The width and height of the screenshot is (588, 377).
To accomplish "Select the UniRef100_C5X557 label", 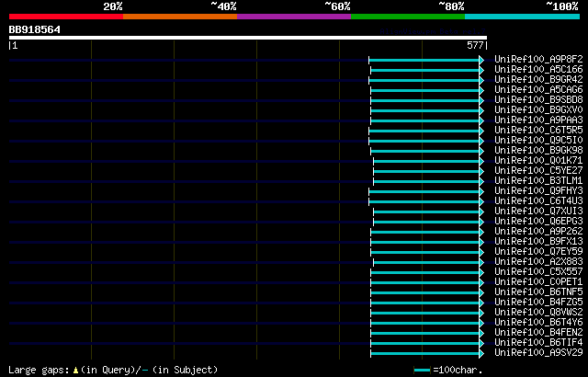I will click(x=538, y=272).
